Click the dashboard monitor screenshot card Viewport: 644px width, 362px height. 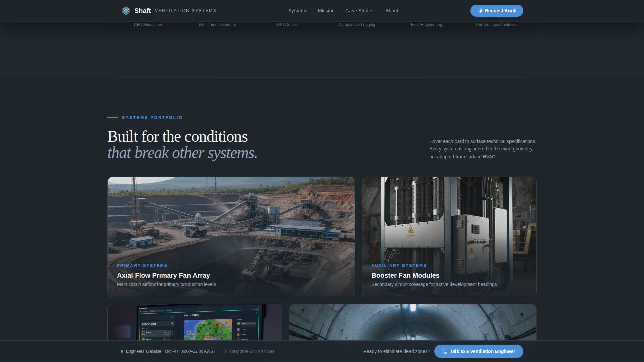coord(195,322)
